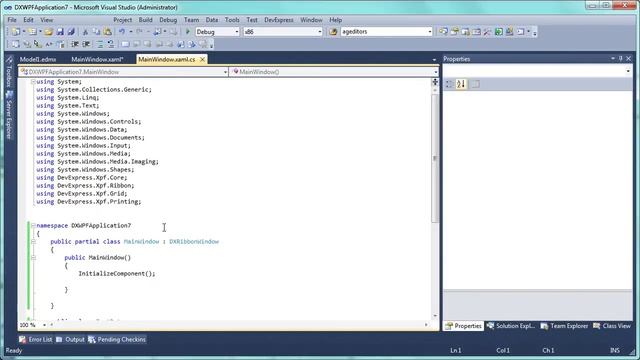Click the editor split-window handle
The image size is (640, 360).
pos(435,82)
